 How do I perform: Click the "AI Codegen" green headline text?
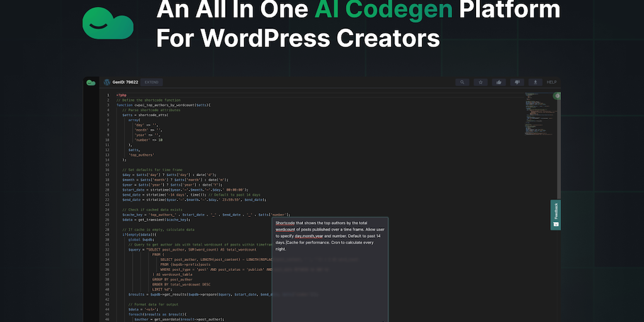(384, 10)
